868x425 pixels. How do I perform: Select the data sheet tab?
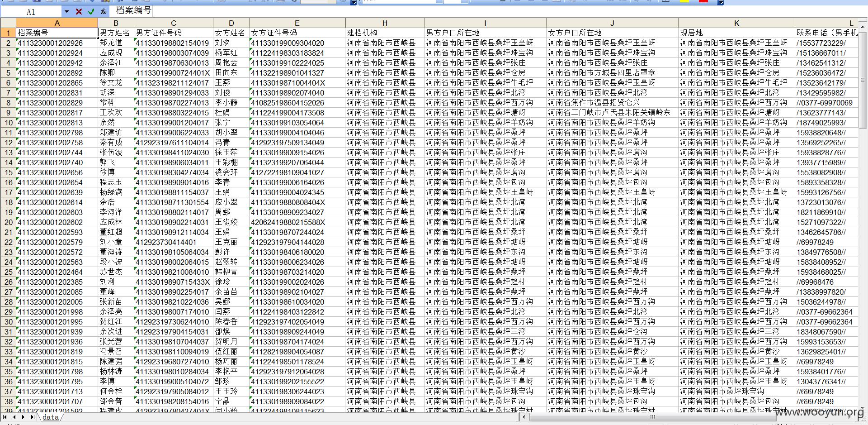pos(51,417)
